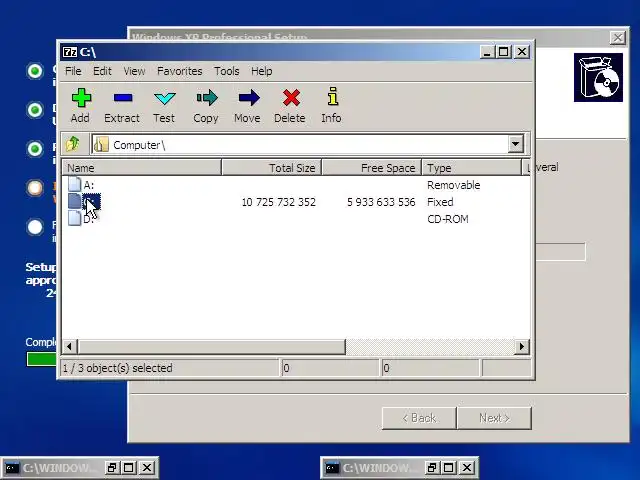The height and width of the screenshot is (480, 640).
Task: Click the first setup step radio indicator
Action: (x=35, y=71)
